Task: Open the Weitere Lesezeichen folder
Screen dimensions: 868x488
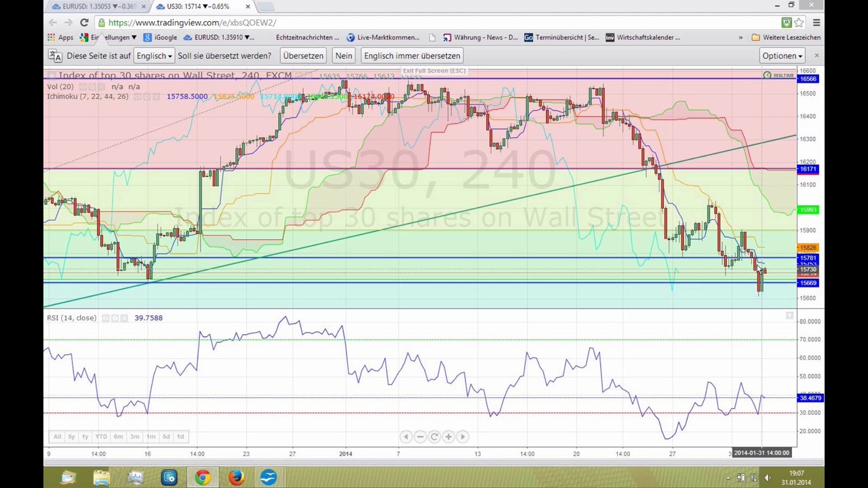Action: click(786, 37)
